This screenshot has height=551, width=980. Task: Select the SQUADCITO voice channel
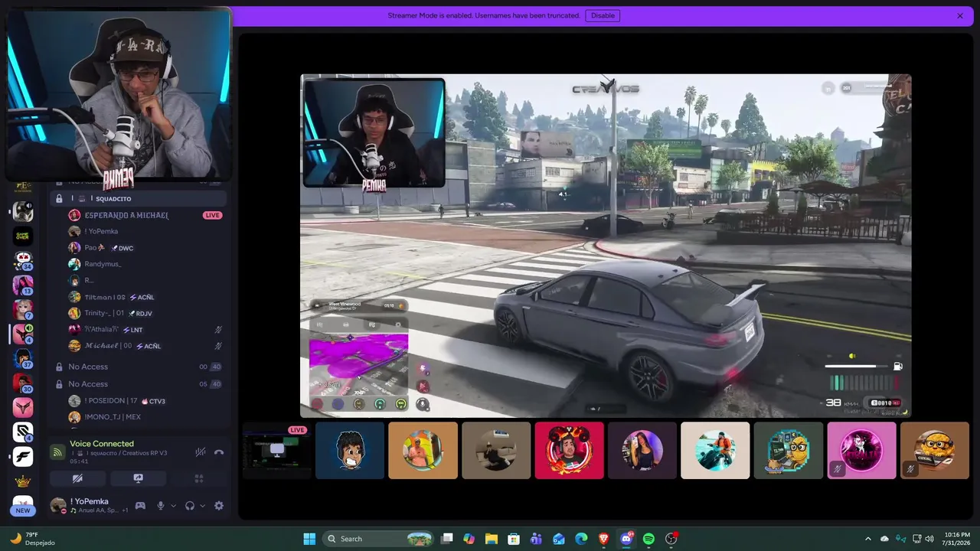click(x=139, y=198)
